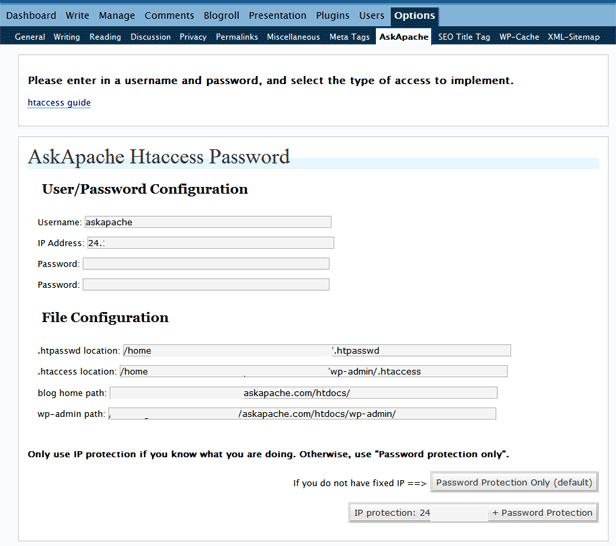Open the WP-Cache settings tab
616x546 pixels.
(519, 37)
